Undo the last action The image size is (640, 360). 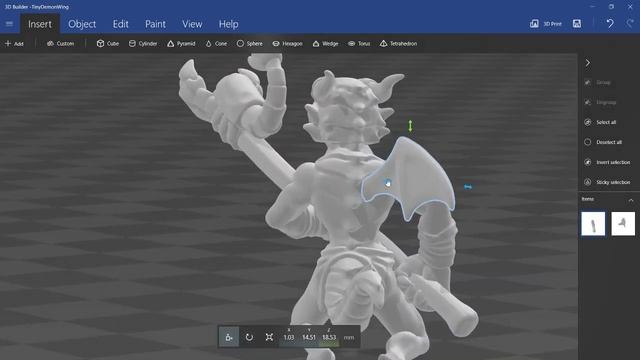click(610, 24)
